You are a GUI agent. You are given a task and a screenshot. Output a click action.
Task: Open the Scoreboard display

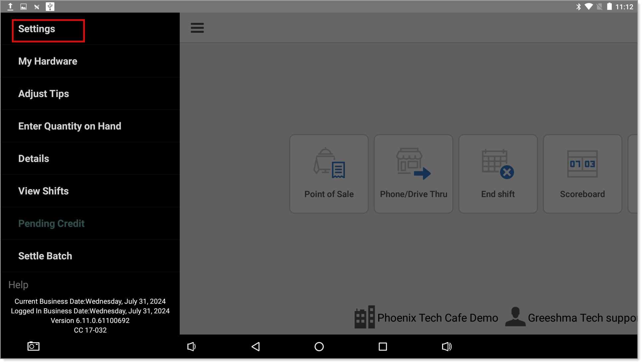point(582,174)
